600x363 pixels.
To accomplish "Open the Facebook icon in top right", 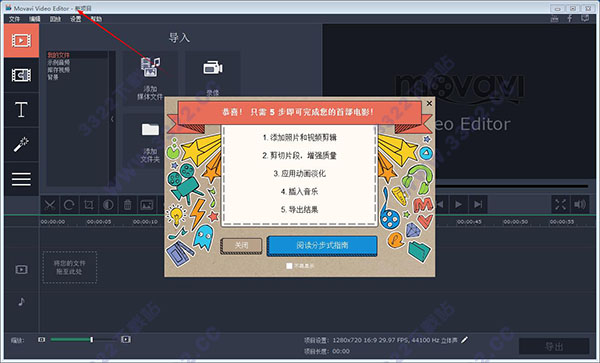I will click(x=570, y=18).
